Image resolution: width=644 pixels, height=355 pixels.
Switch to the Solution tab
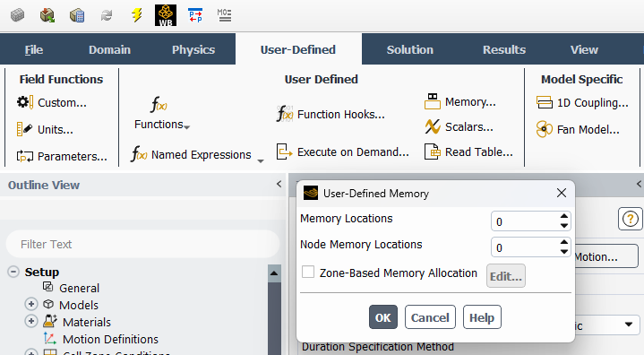tap(410, 49)
